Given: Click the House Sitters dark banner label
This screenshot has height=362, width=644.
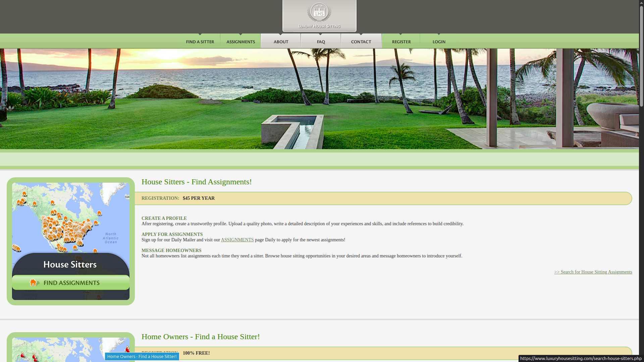Looking at the screenshot, I should coord(70,264).
